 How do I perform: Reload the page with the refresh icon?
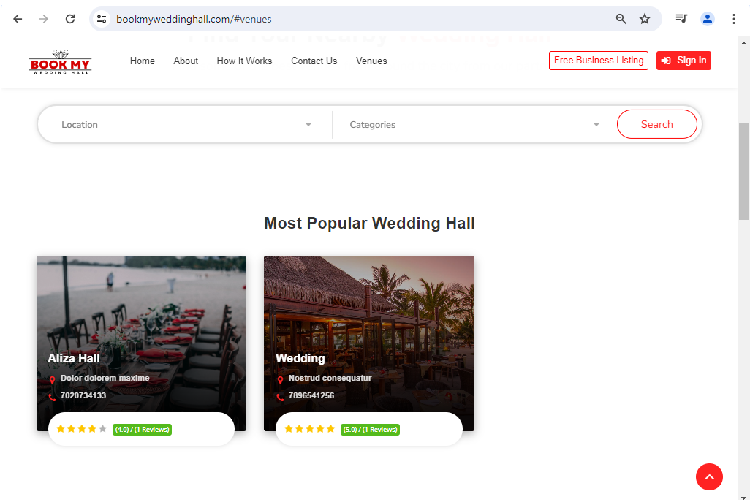tap(70, 19)
